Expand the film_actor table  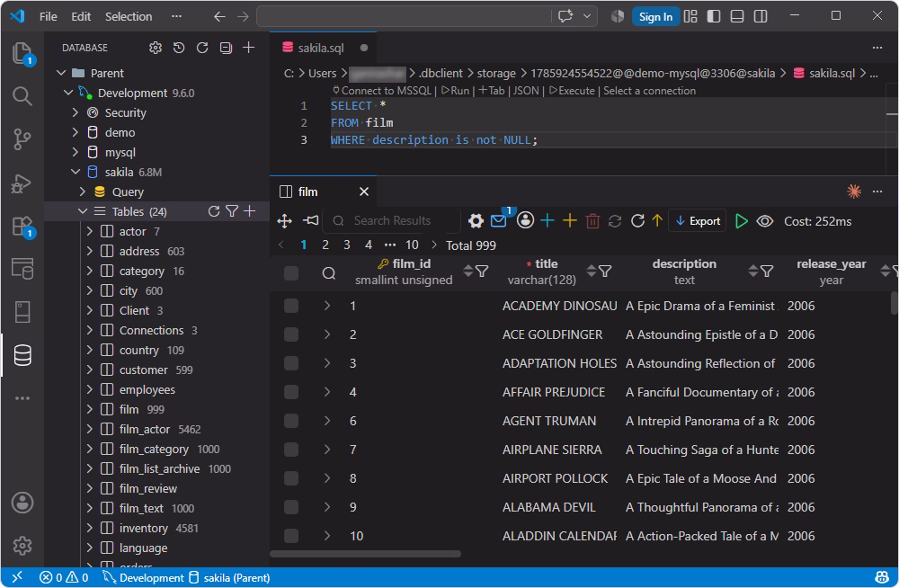coord(89,429)
